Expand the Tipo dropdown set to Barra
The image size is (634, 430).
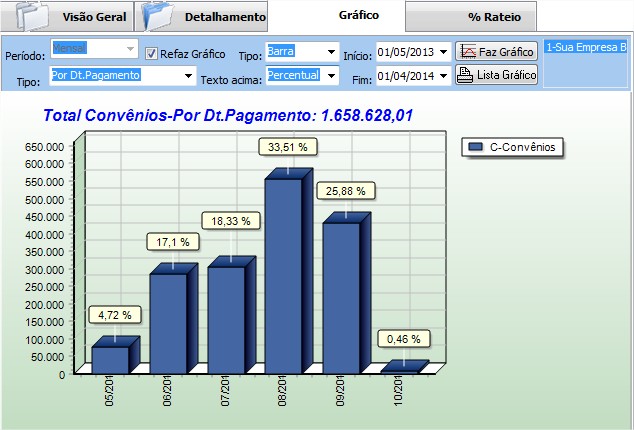click(331, 51)
